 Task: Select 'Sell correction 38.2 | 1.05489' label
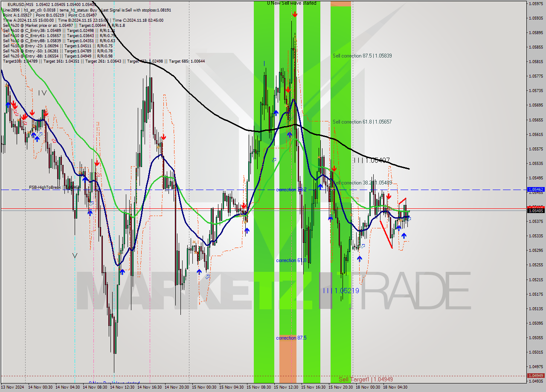362,183
